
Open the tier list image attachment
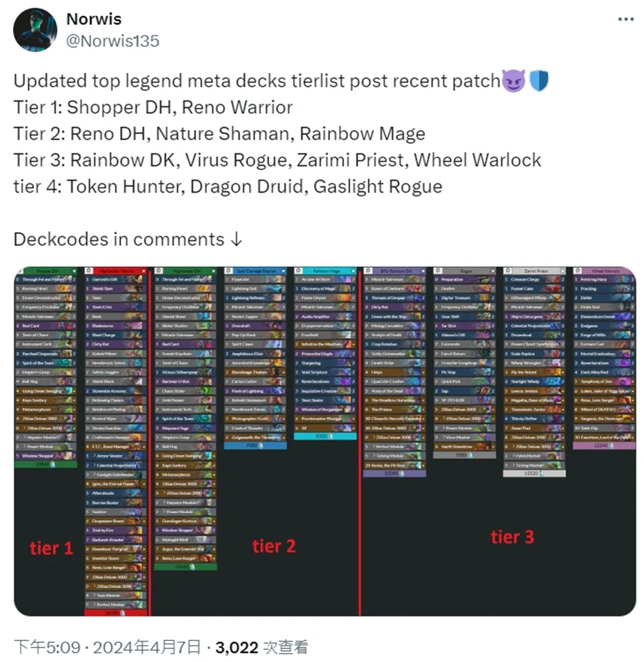(325, 441)
